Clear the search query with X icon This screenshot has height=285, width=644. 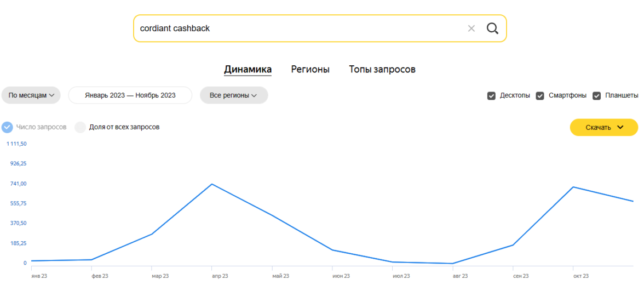(x=471, y=29)
